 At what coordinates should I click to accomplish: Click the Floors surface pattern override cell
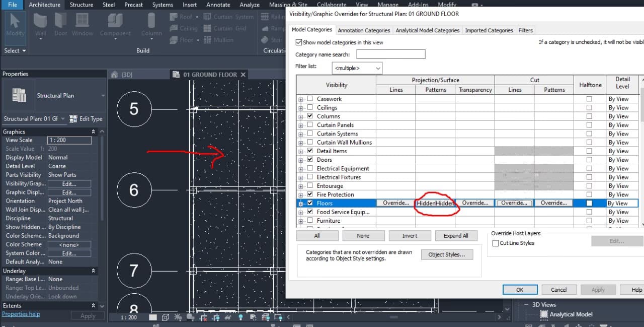435,203
